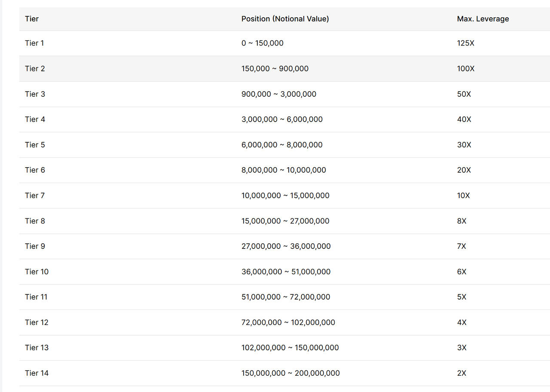Click the Max. Leverage column header

pos(483,19)
